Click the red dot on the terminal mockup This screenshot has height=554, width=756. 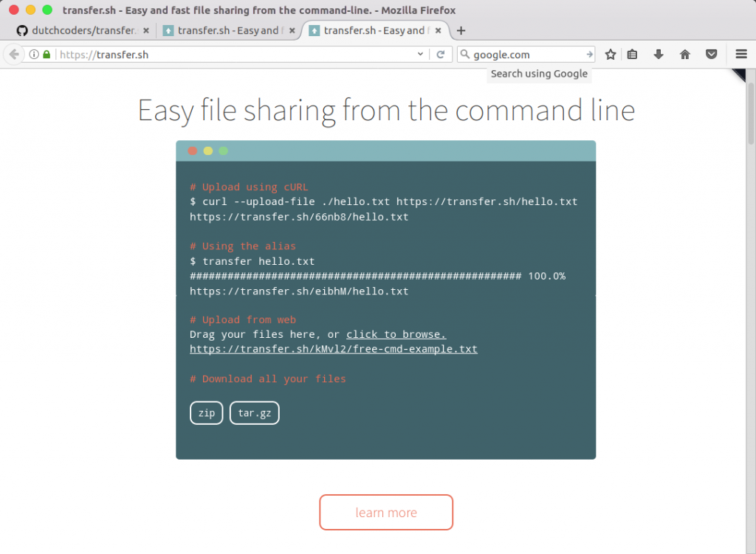192,150
